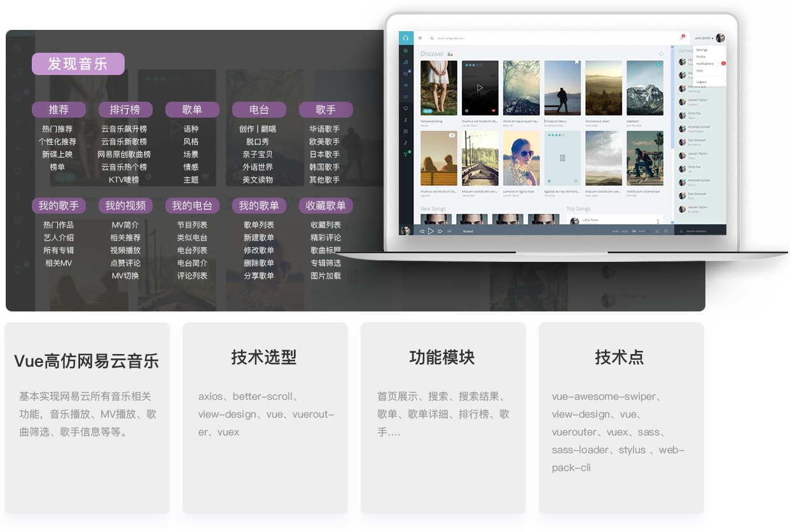The width and height of the screenshot is (790, 532).
Task: Click the 我的视频 category pill
Action: click(125, 206)
